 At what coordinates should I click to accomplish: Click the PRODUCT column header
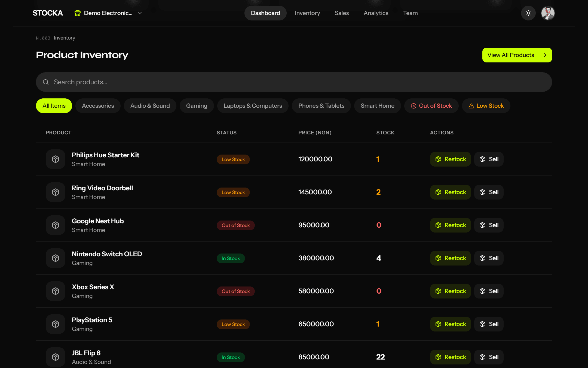pyautogui.click(x=59, y=133)
